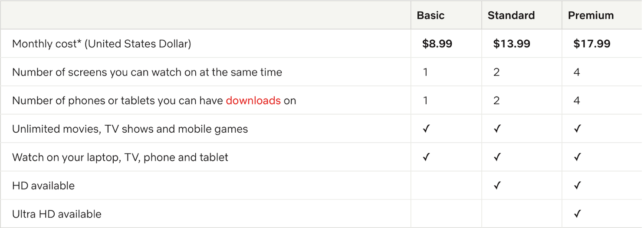Click Basic's unlimited movies checkmark
This screenshot has height=228, width=644.
point(426,129)
